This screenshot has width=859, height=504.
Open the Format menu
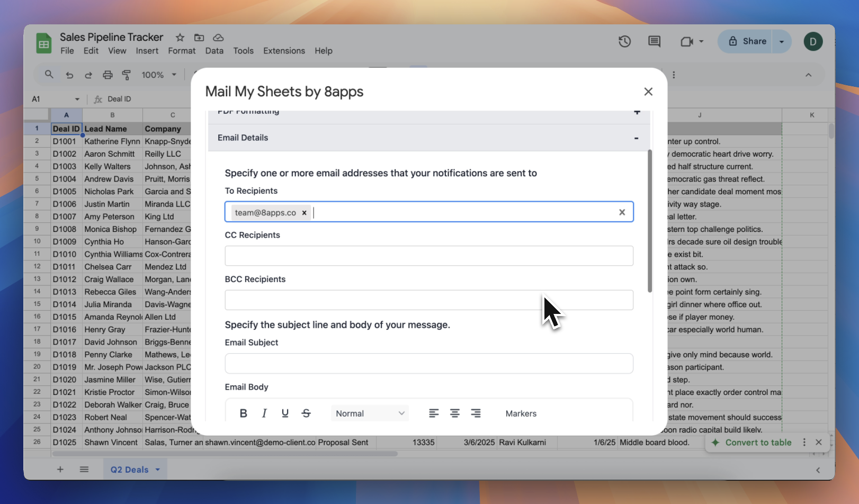182,51
